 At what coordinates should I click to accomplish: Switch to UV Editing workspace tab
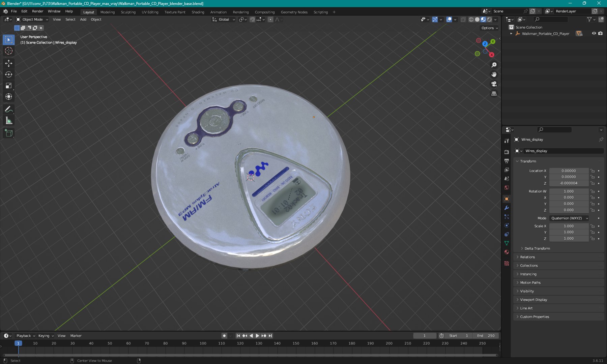[150, 12]
